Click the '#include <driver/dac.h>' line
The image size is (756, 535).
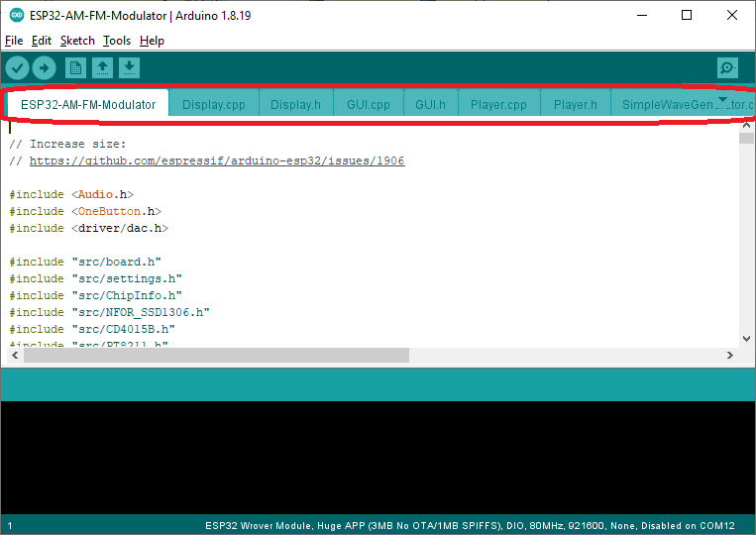pos(89,228)
